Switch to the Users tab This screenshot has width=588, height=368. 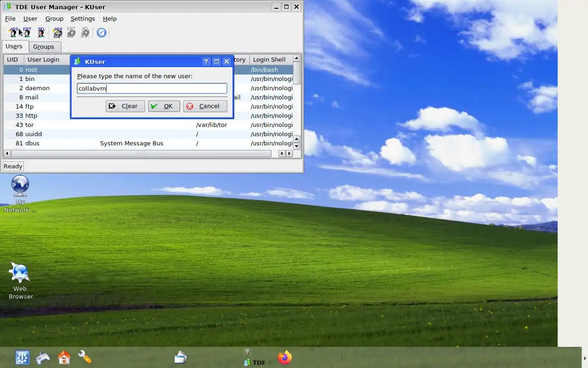[x=14, y=46]
